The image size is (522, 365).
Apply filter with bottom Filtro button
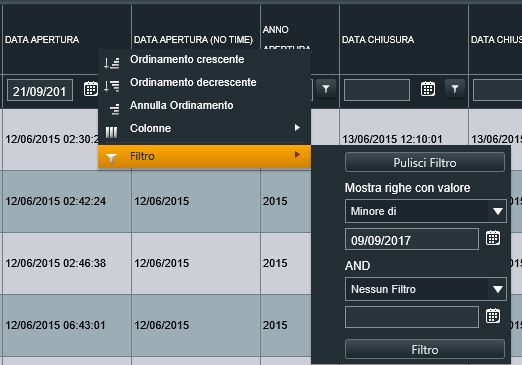[x=425, y=349]
